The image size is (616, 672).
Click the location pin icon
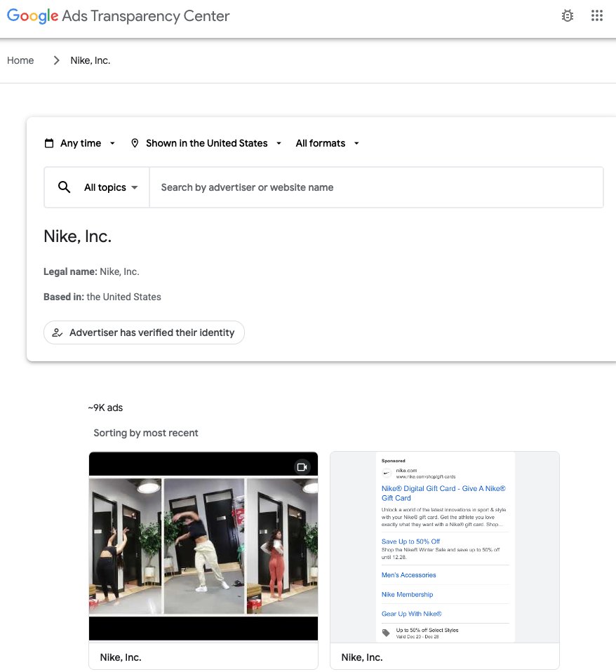135,143
